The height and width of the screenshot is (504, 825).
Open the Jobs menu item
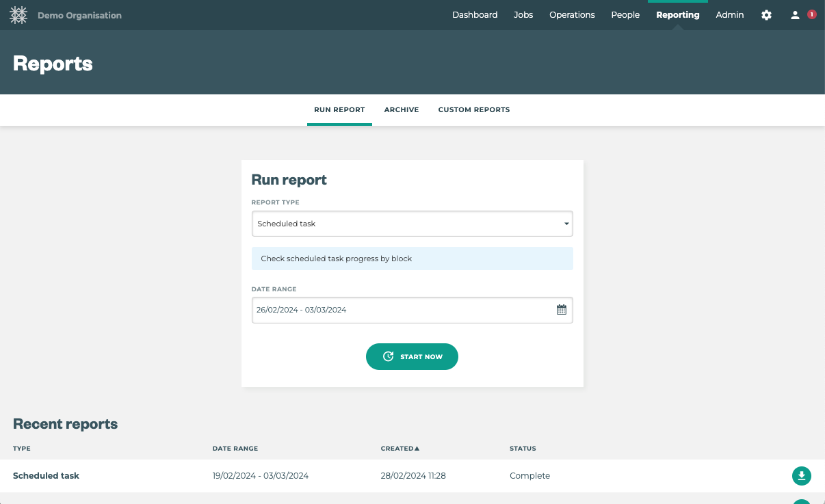[x=523, y=15]
